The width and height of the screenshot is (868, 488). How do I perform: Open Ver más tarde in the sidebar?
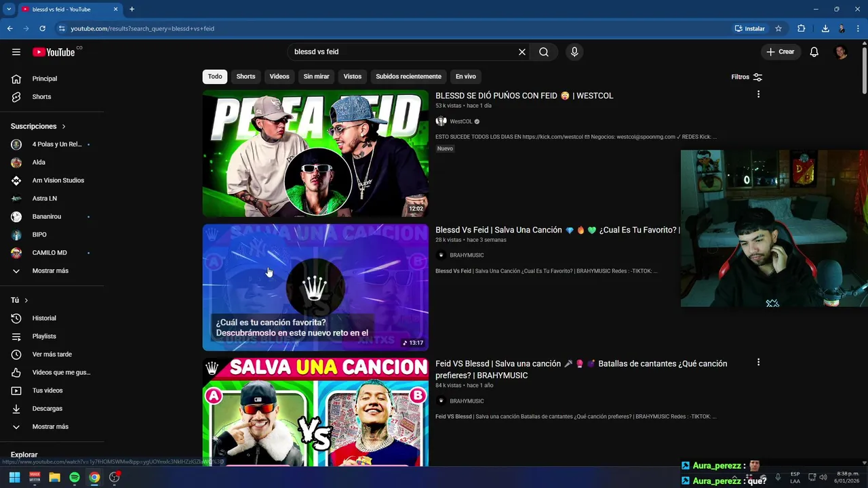52,354
